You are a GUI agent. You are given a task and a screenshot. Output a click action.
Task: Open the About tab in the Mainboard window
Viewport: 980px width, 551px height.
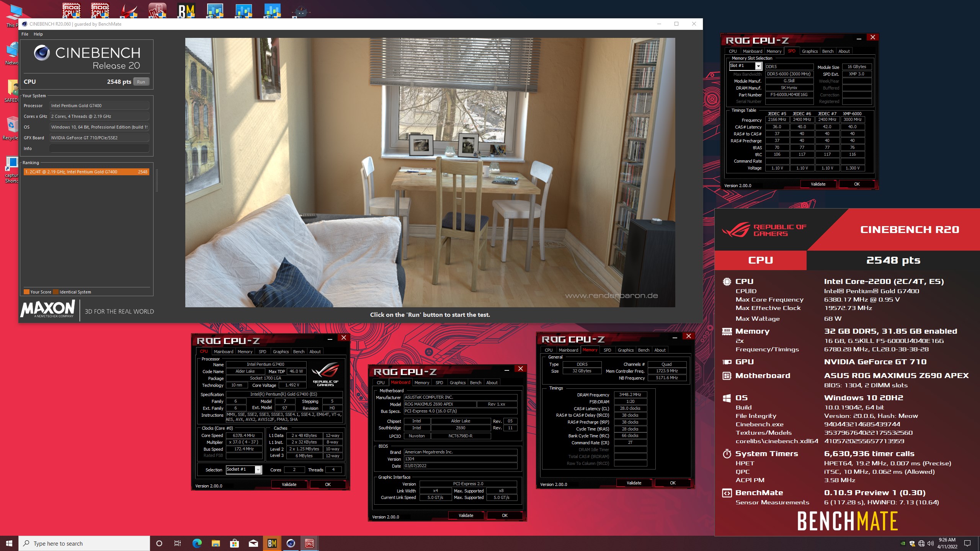click(492, 383)
